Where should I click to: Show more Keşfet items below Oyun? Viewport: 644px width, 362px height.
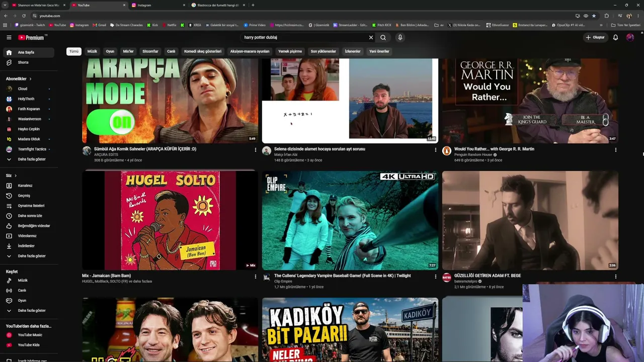(x=29, y=310)
